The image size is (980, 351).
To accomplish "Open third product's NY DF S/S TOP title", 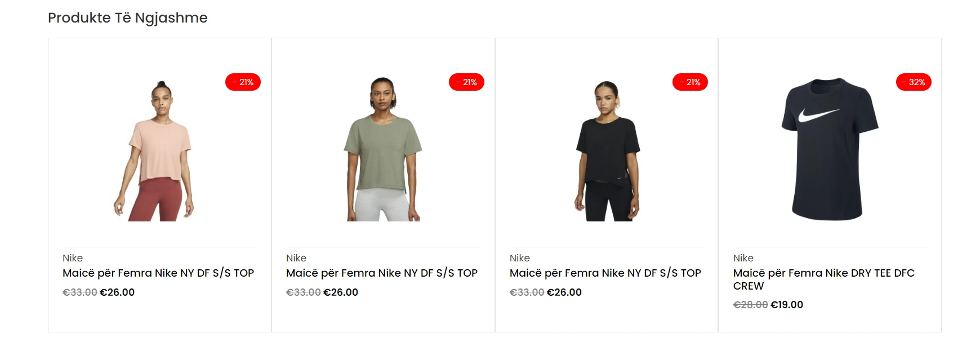I will [605, 273].
